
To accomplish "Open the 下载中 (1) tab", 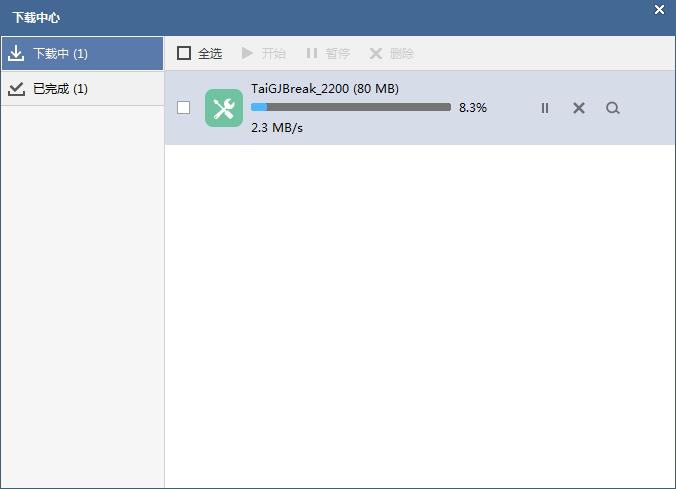I will click(82, 53).
